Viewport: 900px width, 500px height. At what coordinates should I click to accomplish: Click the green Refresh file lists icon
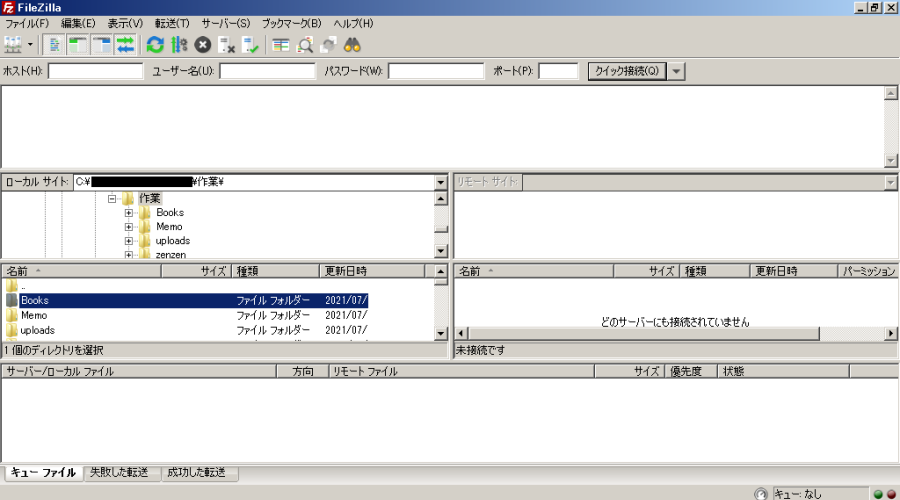point(155,45)
